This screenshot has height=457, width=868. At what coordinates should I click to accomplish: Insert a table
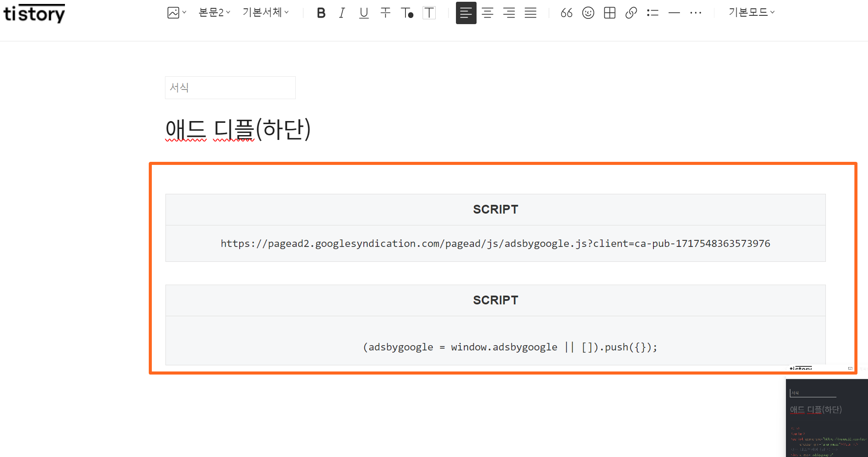coord(610,13)
